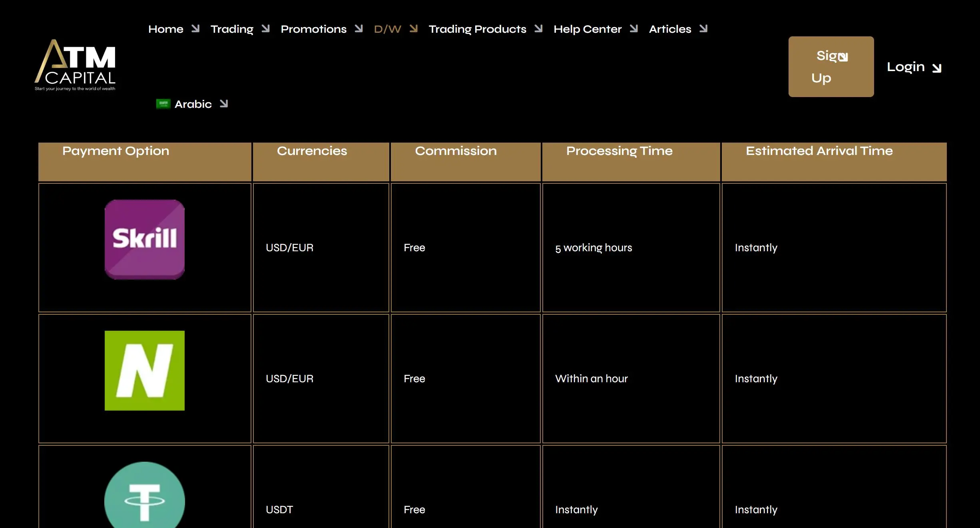Click the Currencies column header

tap(321, 162)
